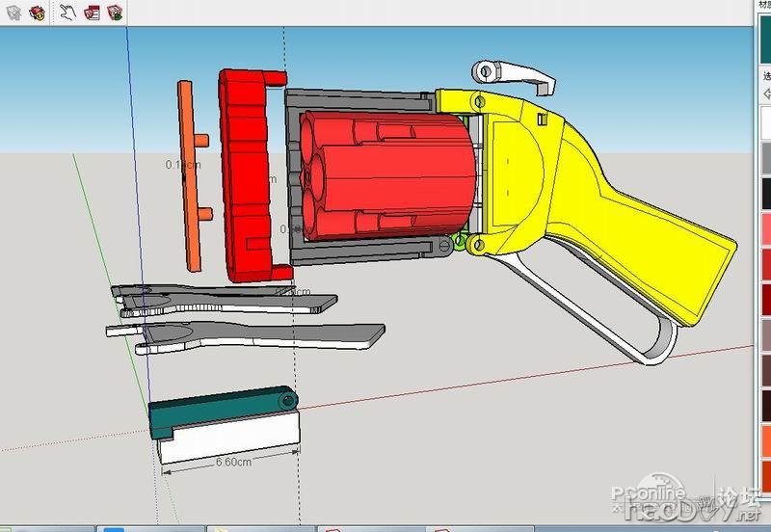
Task: Click the red box icon with yellow badge
Action: click(x=37, y=13)
